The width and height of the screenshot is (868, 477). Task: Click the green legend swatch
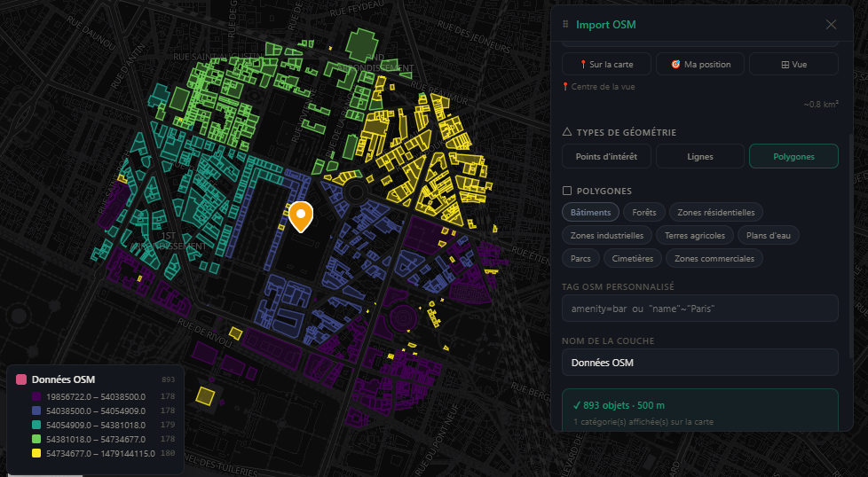click(36, 439)
